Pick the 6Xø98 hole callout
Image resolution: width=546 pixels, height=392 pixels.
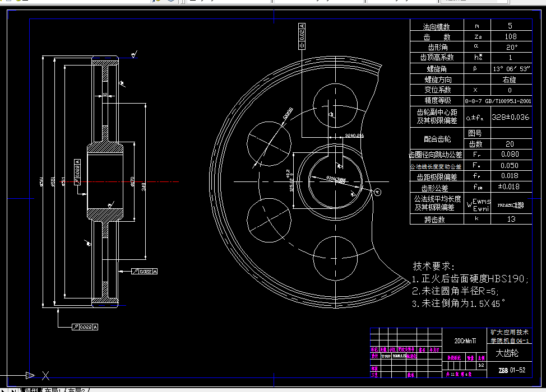tap(288, 113)
